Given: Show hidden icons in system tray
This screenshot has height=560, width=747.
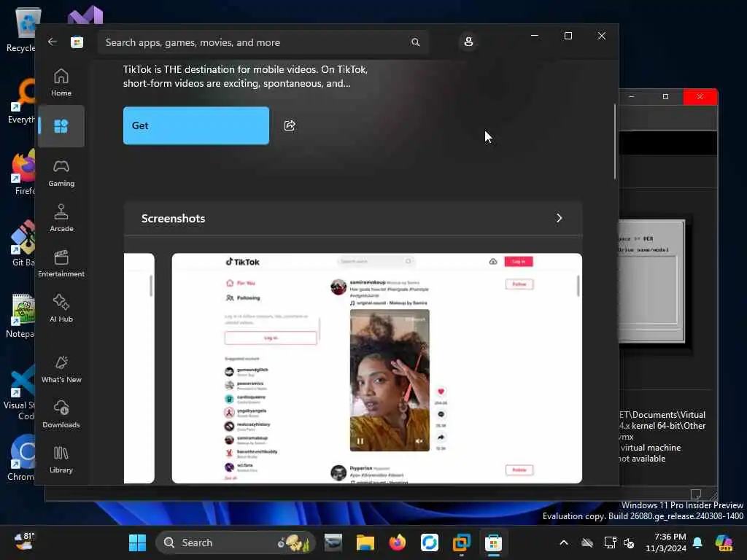Looking at the screenshot, I should pyautogui.click(x=564, y=542).
